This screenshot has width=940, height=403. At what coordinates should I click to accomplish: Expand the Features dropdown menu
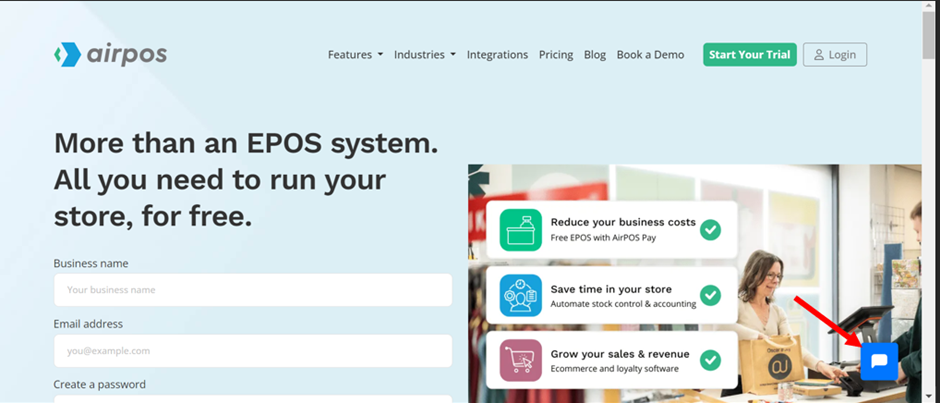pos(355,55)
